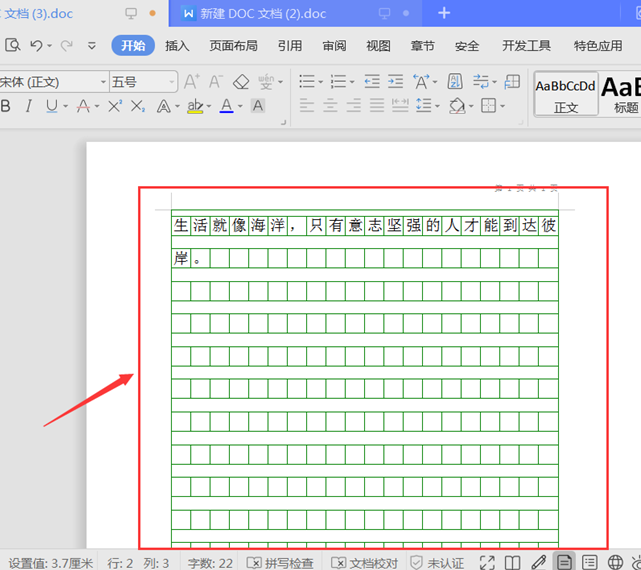Align text right
Viewport: 641px width, 570px height.
click(x=354, y=106)
